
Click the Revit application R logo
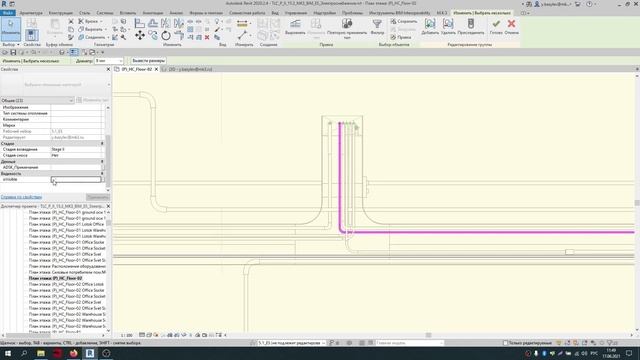[x=4, y=4]
